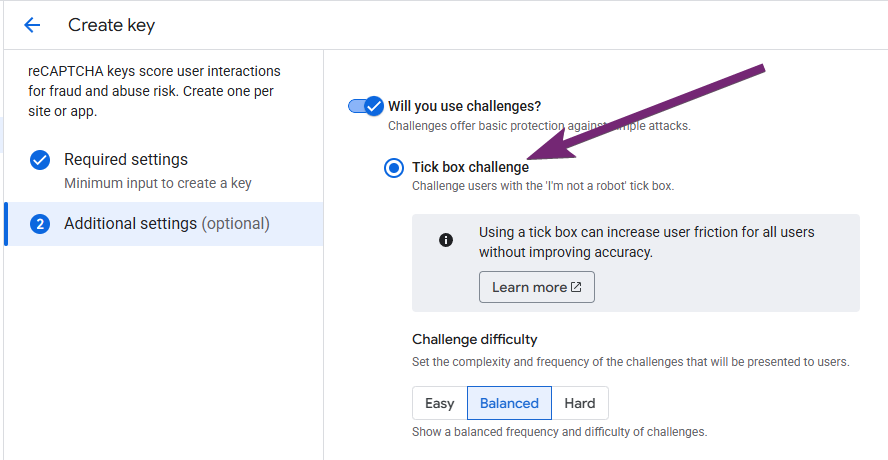Screen dimensions: 888x460
Task: Open the Learn more link
Action: coord(529,287)
